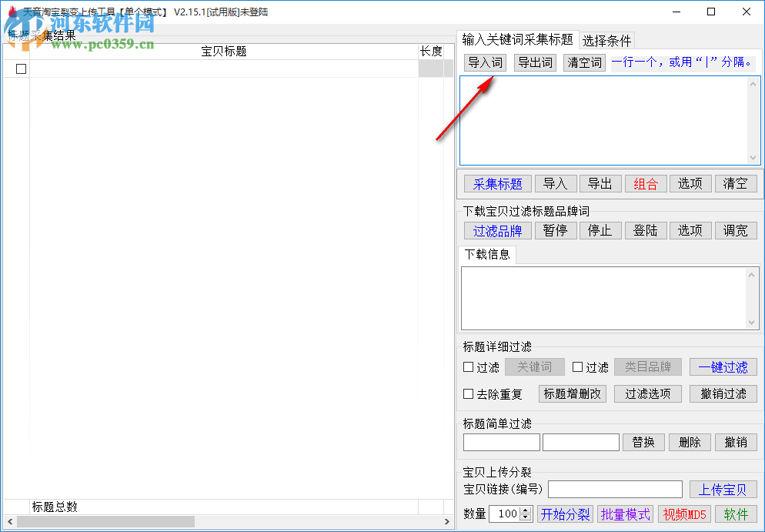
Task: Click the 登陆 button
Action: click(646, 230)
